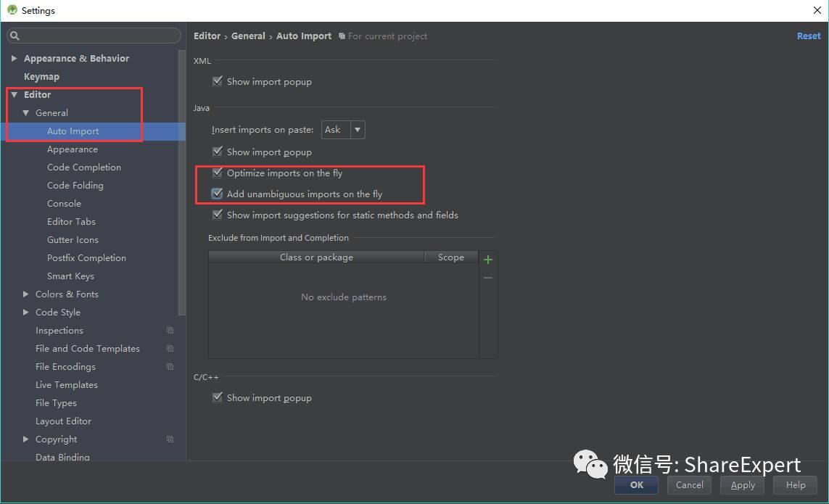Open Gutter Icons settings
Screen dimensions: 829x504
click(73, 239)
